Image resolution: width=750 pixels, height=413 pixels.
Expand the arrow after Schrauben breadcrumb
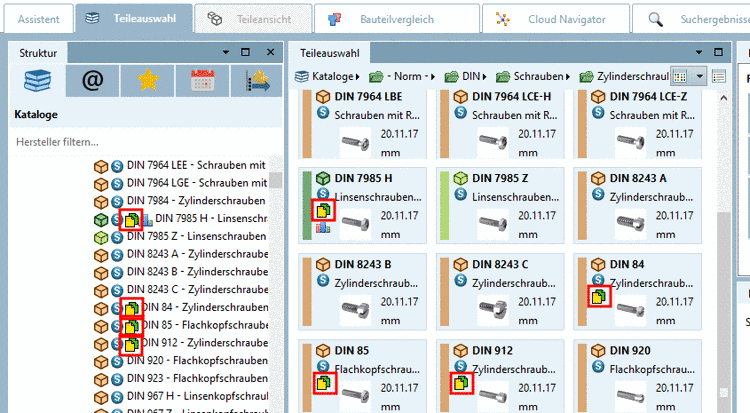coord(568,77)
